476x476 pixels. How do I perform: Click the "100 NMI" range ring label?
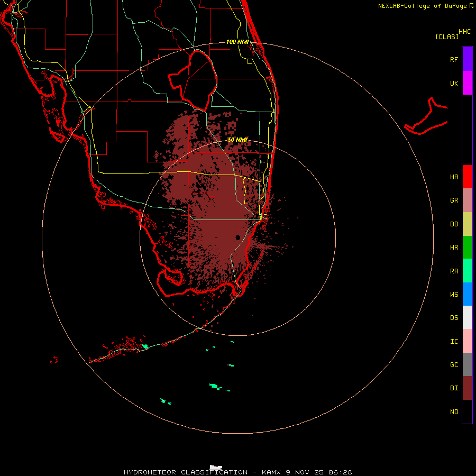click(237, 42)
